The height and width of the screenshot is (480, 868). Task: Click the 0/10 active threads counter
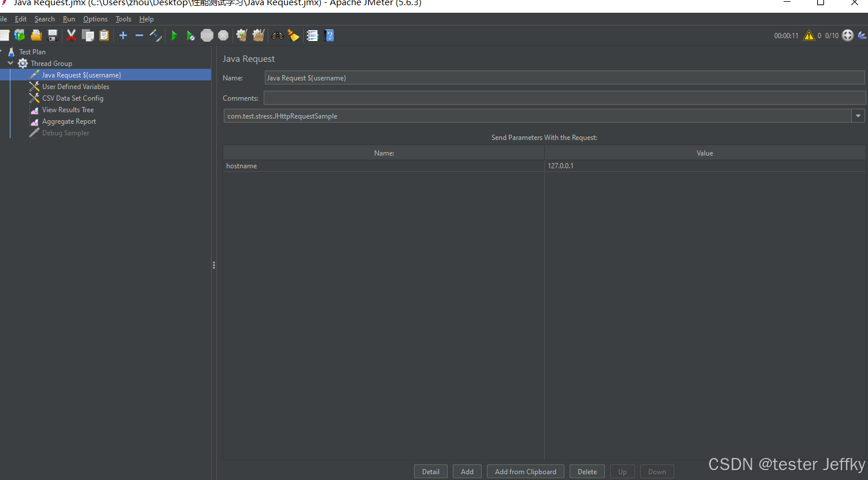832,36
